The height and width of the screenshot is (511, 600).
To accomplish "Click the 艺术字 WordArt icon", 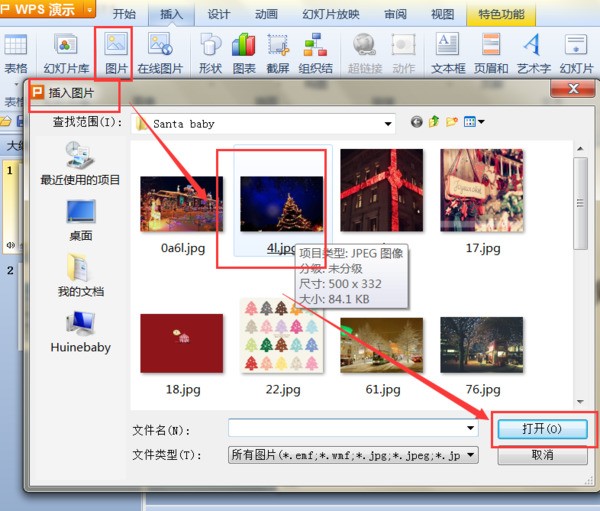I will tap(532, 52).
